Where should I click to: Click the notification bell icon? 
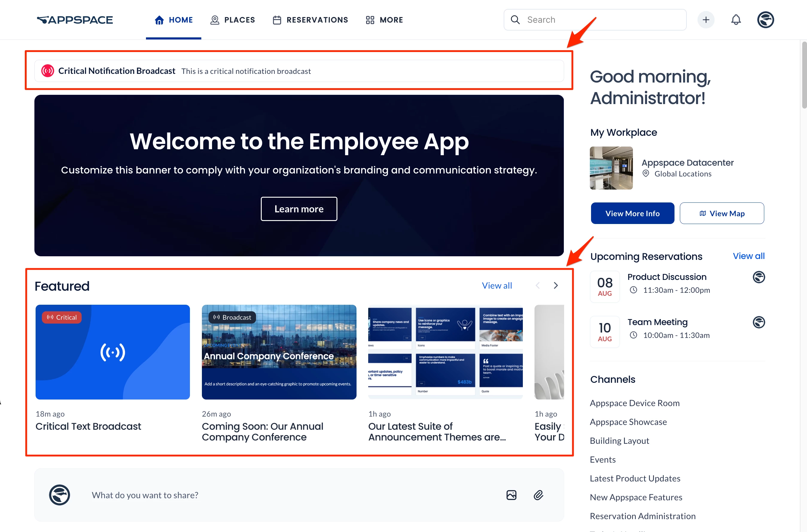(x=736, y=20)
